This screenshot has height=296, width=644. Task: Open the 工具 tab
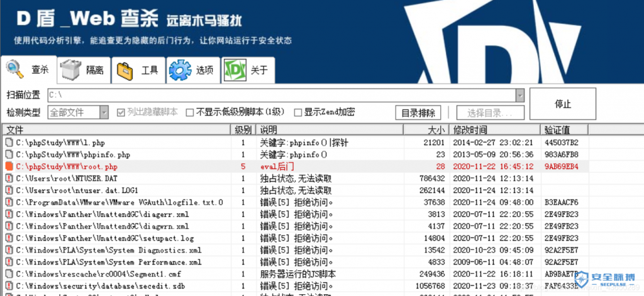point(139,70)
